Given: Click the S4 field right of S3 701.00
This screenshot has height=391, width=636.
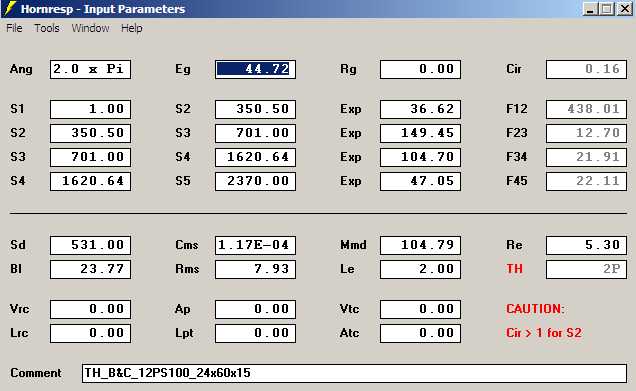Looking at the screenshot, I should point(256,157).
